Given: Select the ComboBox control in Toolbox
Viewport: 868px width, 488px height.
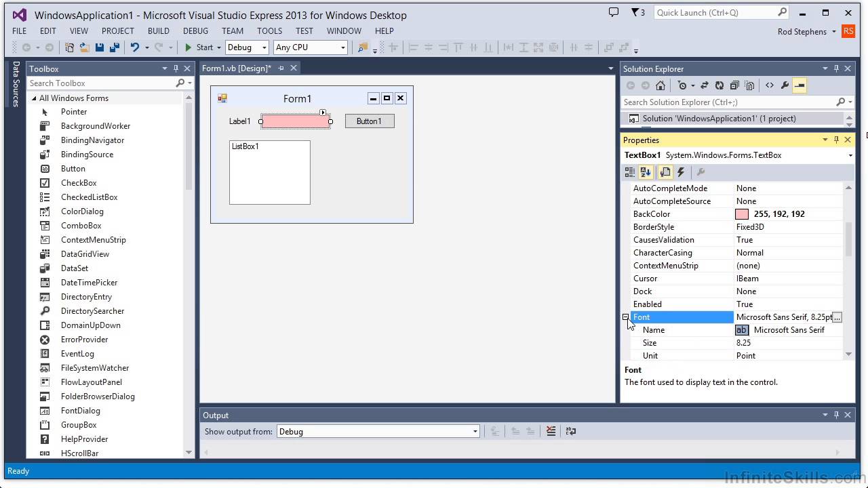Looking at the screenshot, I should tap(81, 226).
